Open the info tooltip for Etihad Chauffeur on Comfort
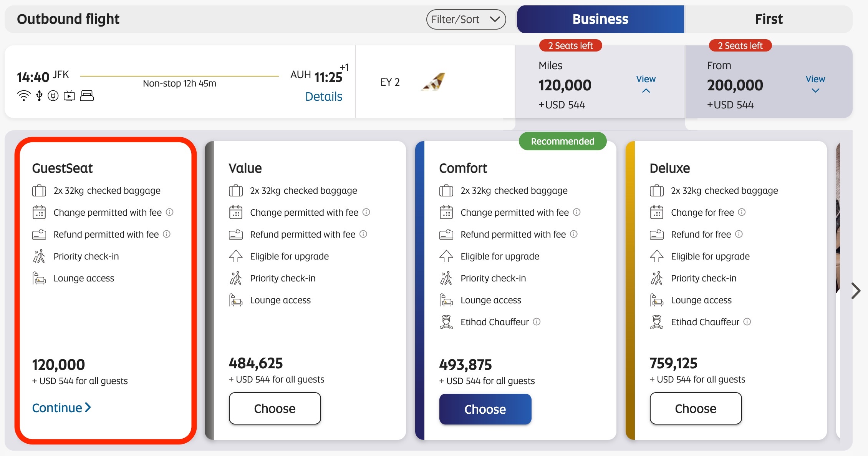 537,322
